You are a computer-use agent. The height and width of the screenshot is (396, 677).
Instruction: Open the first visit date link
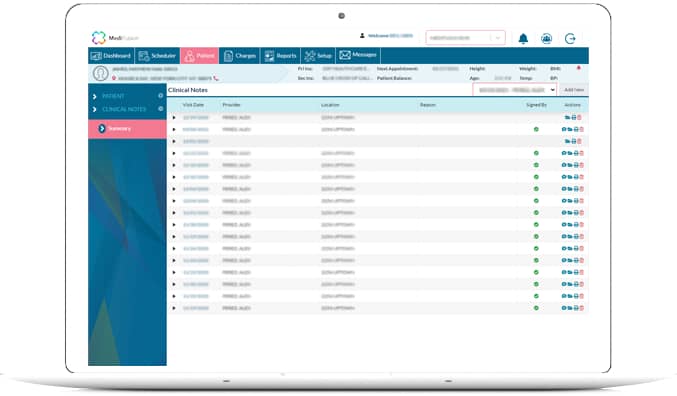point(196,117)
